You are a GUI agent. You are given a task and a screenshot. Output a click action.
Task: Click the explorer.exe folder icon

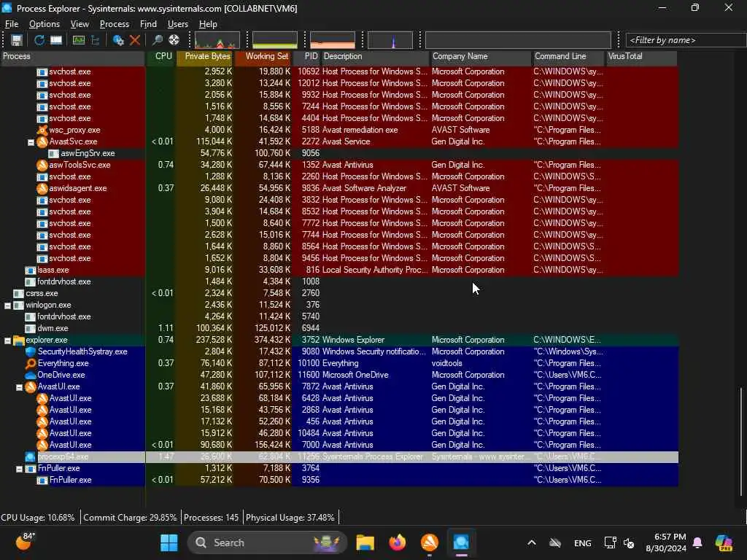19,340
